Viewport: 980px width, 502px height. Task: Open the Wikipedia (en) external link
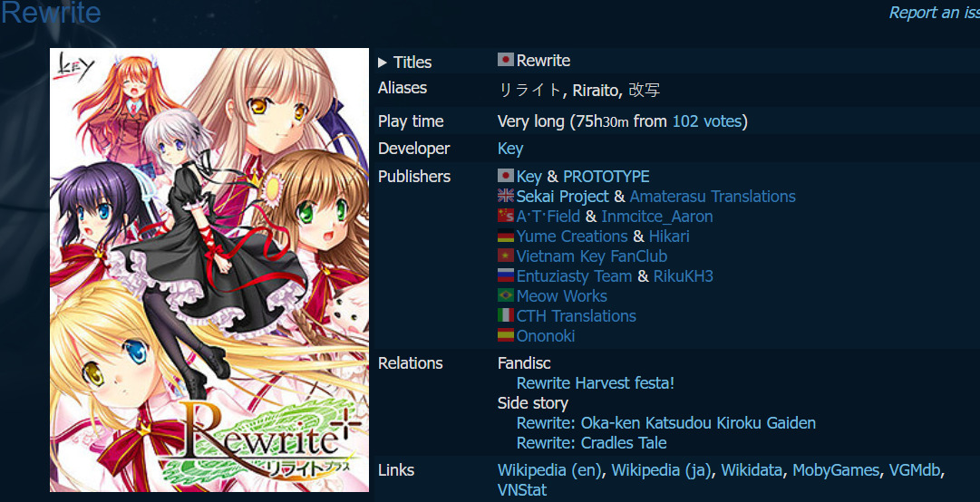click(550, 470)
